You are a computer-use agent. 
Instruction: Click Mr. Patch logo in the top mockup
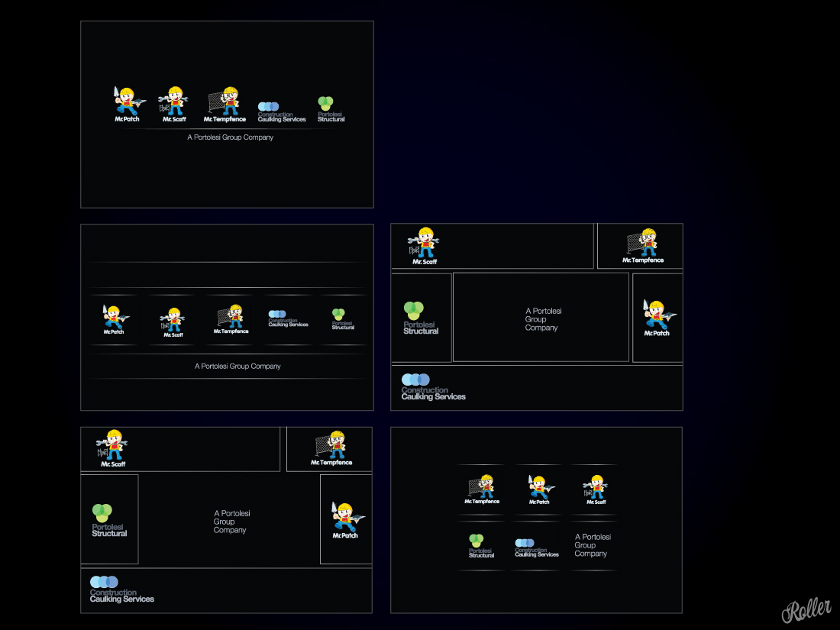pyautogui.click(x=129, y=105)
